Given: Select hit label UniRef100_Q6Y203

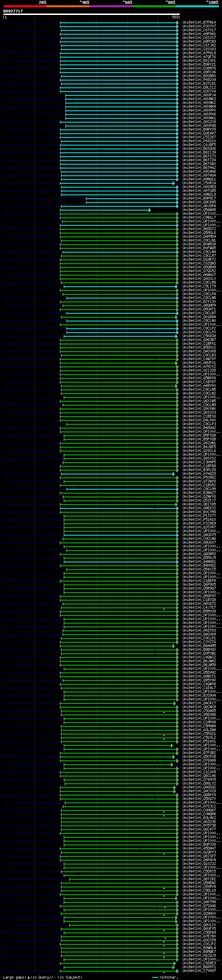Looking at the screenshot, I should pyautogui.click(x=199, y=412).
